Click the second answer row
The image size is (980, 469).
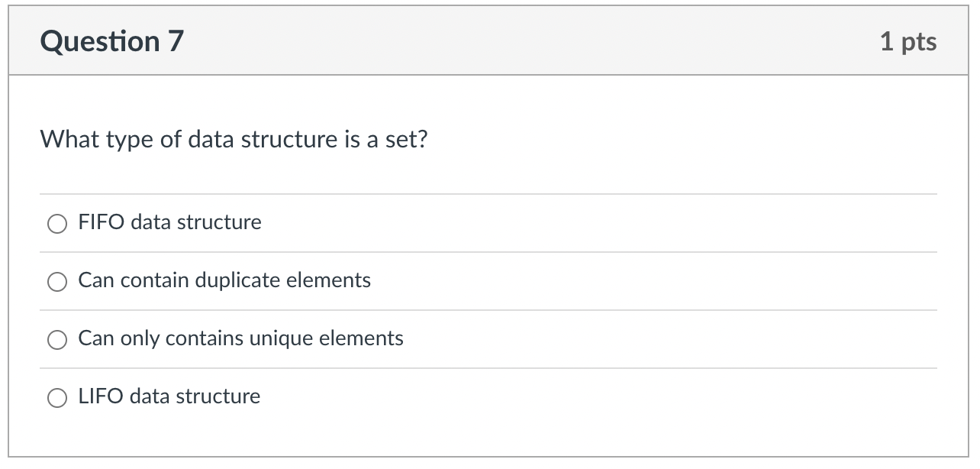488,281
